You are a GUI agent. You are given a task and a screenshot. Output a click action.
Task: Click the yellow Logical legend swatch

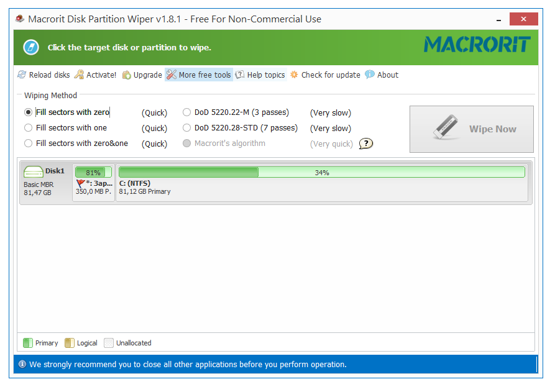(x=70, y=343)
